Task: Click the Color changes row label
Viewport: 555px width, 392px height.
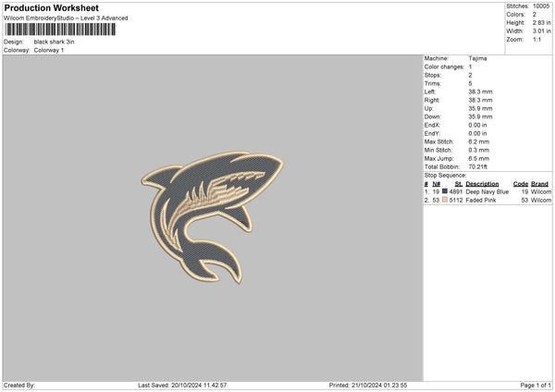Action: tap(444, 67)
